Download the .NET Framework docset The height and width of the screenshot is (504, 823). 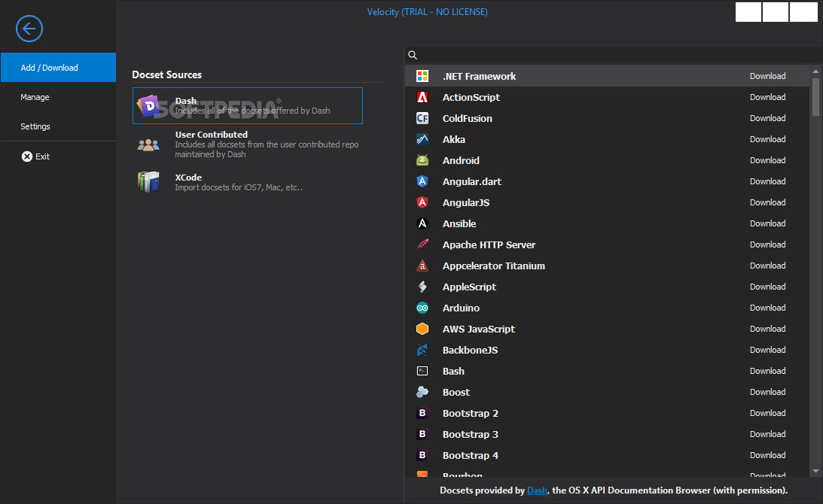[767, 76]
